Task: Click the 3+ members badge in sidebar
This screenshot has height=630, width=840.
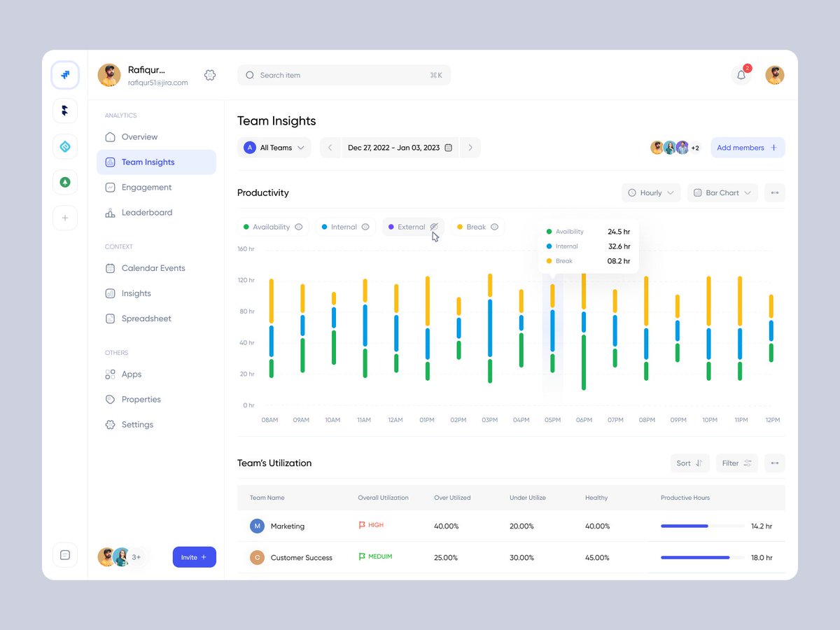Action: [x=136, y=557]
